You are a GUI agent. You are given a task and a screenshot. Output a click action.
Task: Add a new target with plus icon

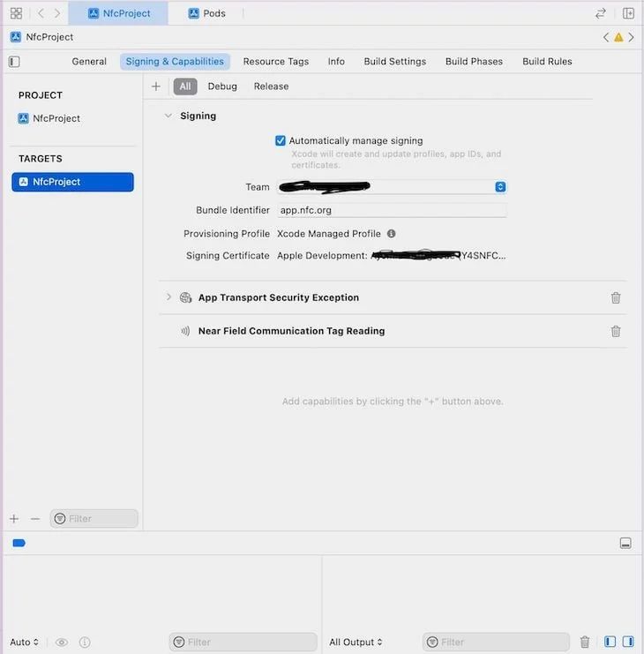[14, 518]
